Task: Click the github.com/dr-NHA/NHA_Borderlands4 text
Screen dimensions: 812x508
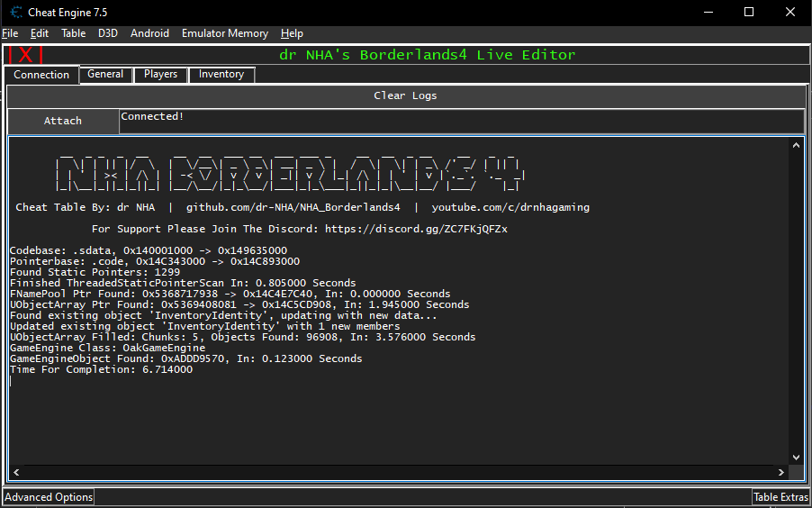Action: coord(293,207)
